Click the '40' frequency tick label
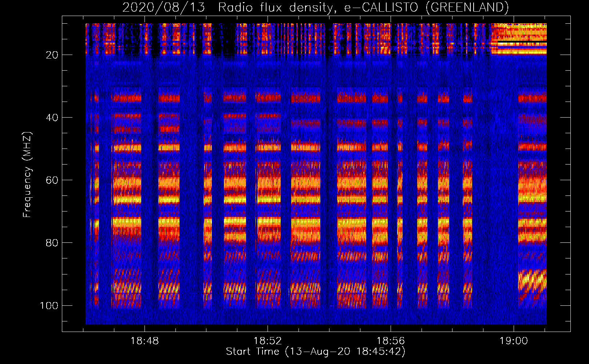The width and height of the screenshot is (589, 364). pos(52,118)
